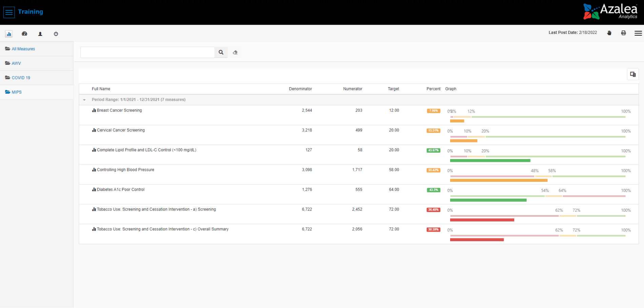Image resolution: width=644 pixels, height=308 pixels.
Task: Click the Diabetes A1c green progress bar
Action: click(x=488, y=200)
